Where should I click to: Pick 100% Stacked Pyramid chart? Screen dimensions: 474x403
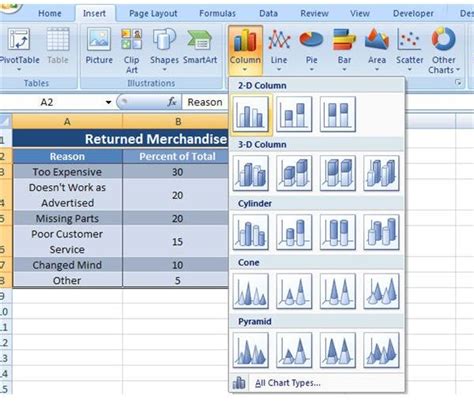338,350
